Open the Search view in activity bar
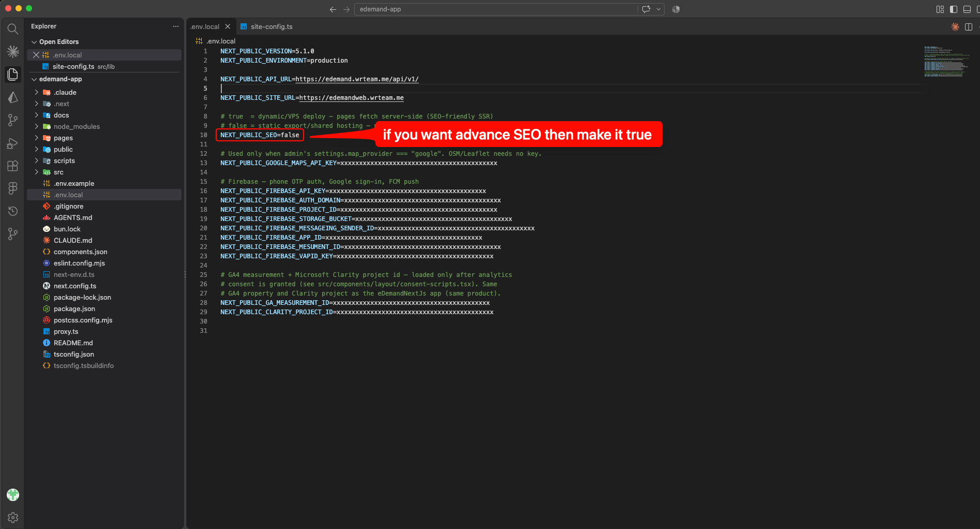This screenshot has height=529, width=980. click(13, 29)
